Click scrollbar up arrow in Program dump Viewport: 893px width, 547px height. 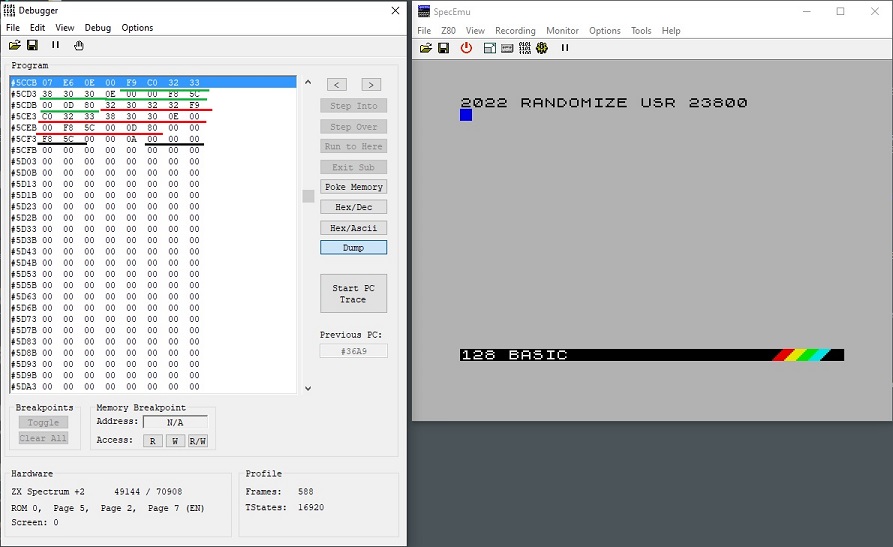pos(308,82)
